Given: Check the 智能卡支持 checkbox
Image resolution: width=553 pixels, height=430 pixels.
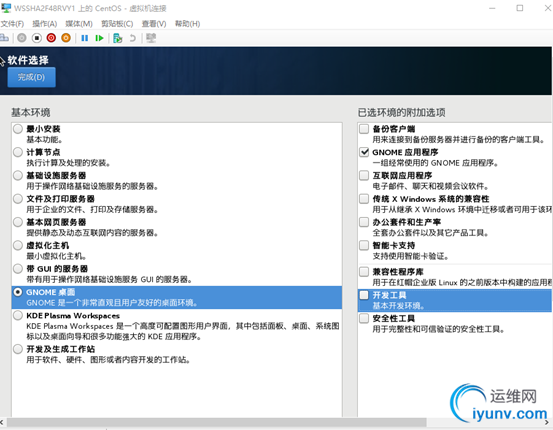Looking at the screenshot, I should [364, 245].
